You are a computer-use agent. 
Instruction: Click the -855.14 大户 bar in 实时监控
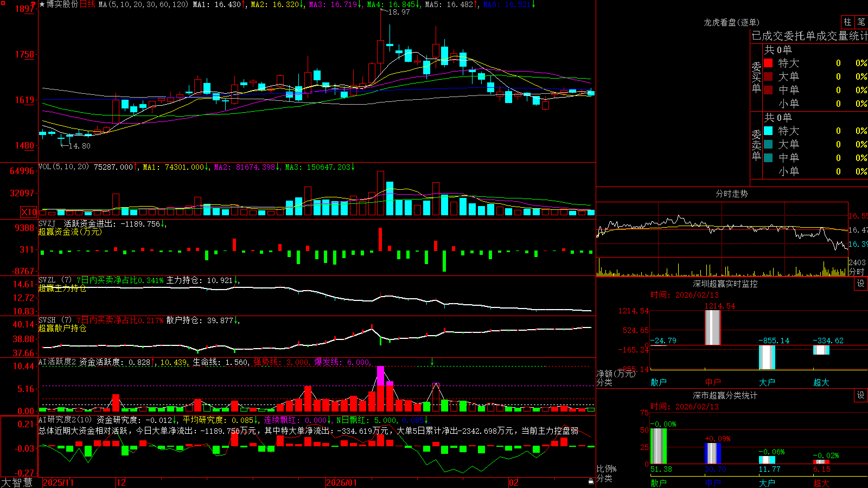pos(767,357)
